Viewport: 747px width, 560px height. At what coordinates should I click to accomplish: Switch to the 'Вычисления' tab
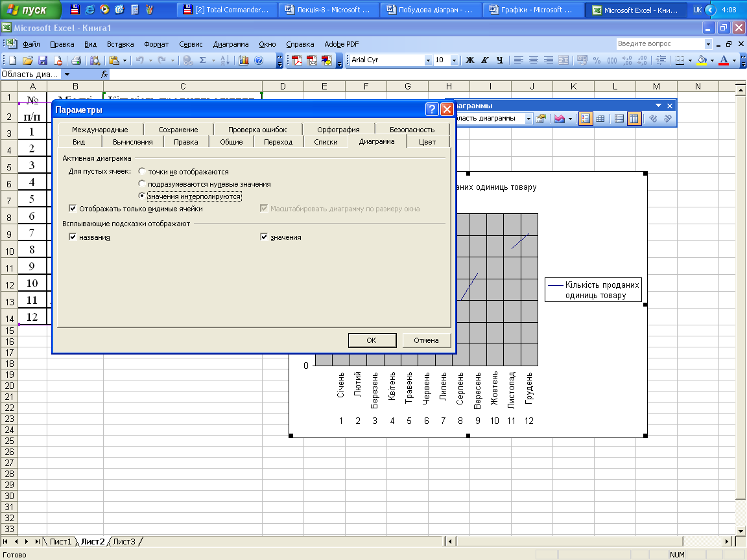pos(132,142)
